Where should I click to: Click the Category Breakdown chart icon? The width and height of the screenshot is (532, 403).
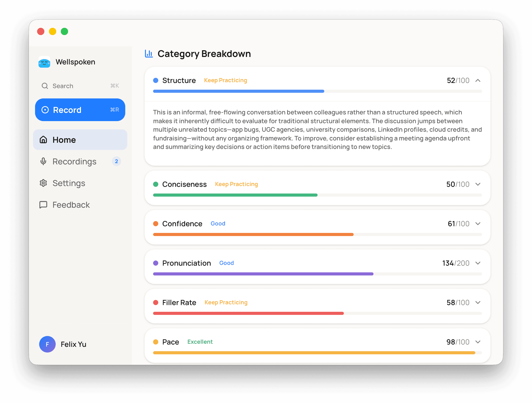point(149,54)
